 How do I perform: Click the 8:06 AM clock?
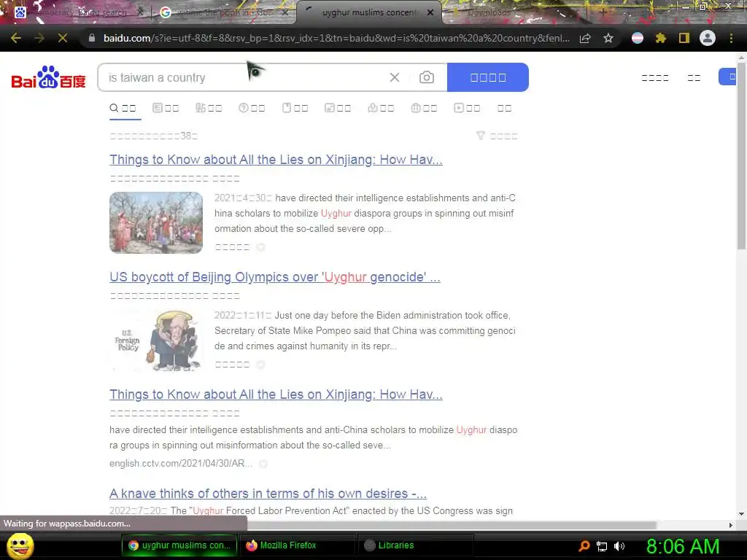point(683,546)
